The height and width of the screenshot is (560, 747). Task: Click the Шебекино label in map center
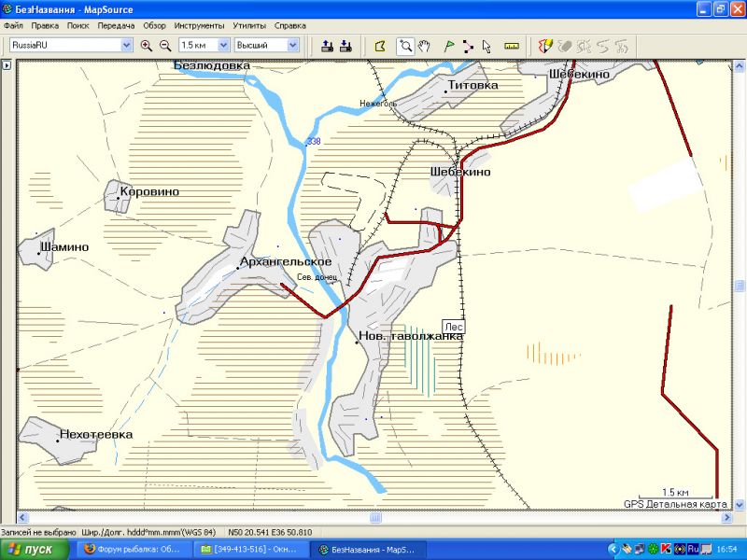pyautogui.click(x=460, y=172)
